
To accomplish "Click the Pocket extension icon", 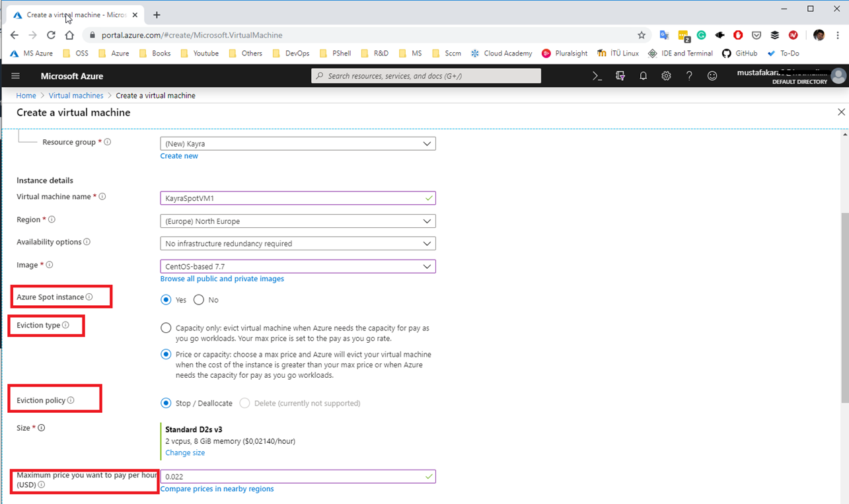I will 757,35.
